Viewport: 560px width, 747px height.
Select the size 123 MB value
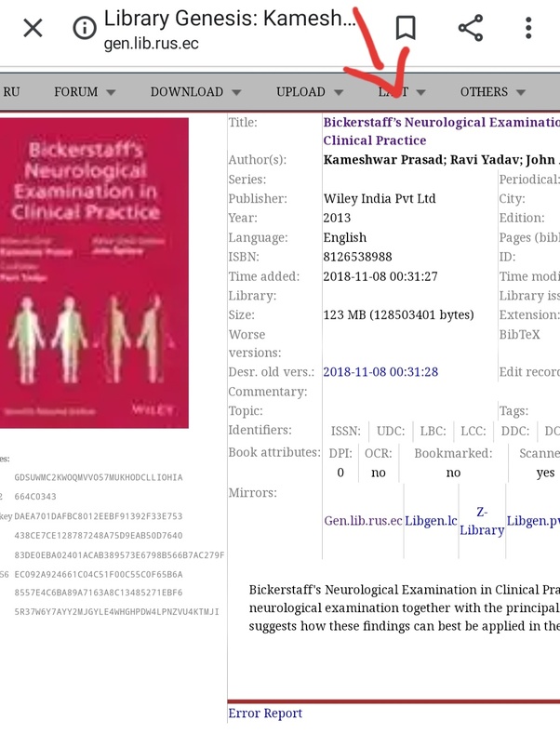(x=398, y=315)
